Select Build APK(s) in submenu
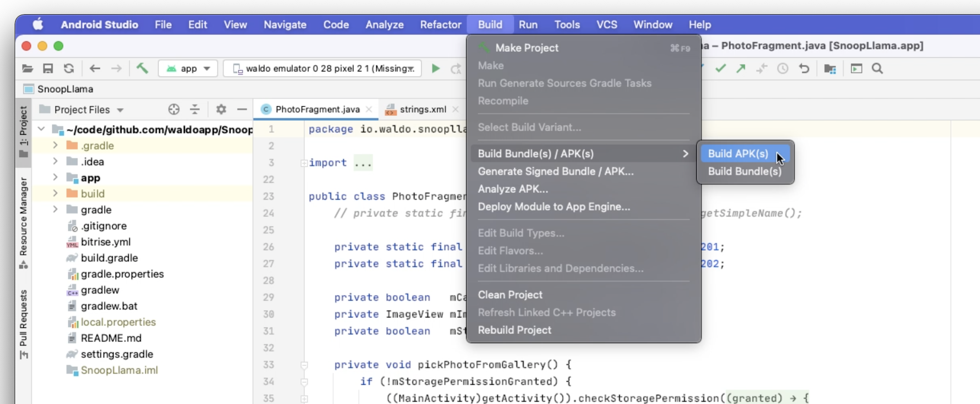Screen dimensions: 980x404 745,153
